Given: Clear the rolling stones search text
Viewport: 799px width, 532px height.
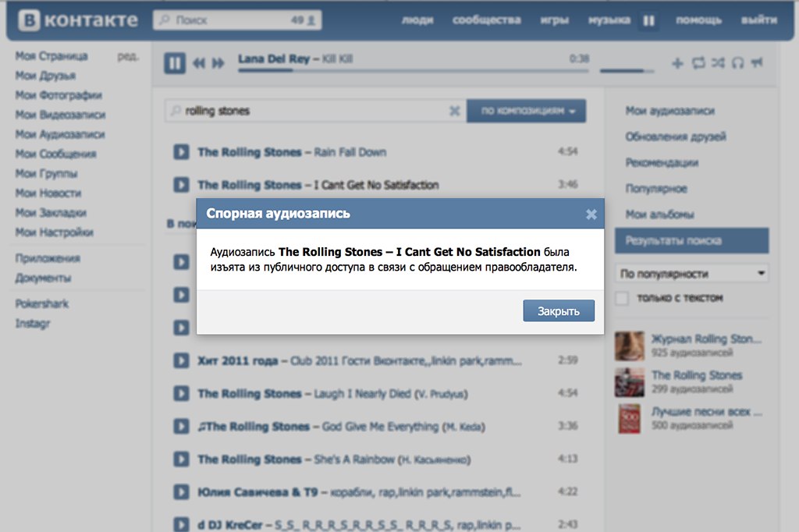Looking at the screenshot, I should coord(454,111).
